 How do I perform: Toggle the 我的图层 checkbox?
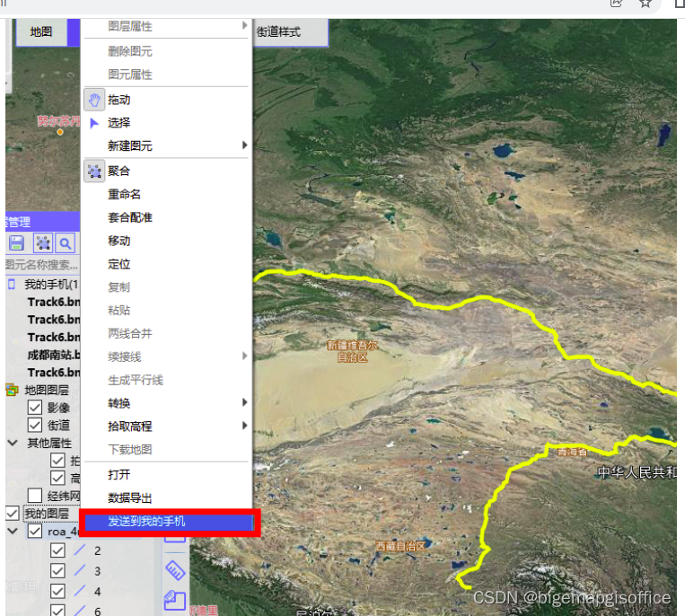[x=13, y=514]
